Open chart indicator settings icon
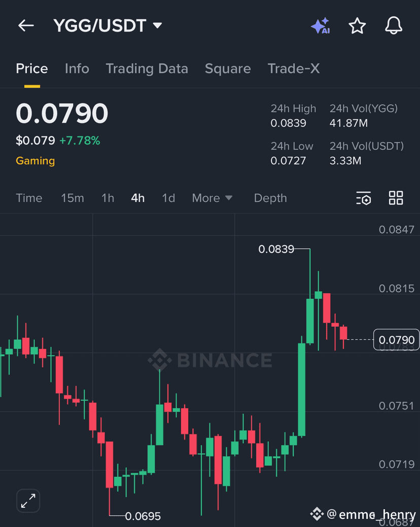The image size is (420, 527). click(364, 198)
